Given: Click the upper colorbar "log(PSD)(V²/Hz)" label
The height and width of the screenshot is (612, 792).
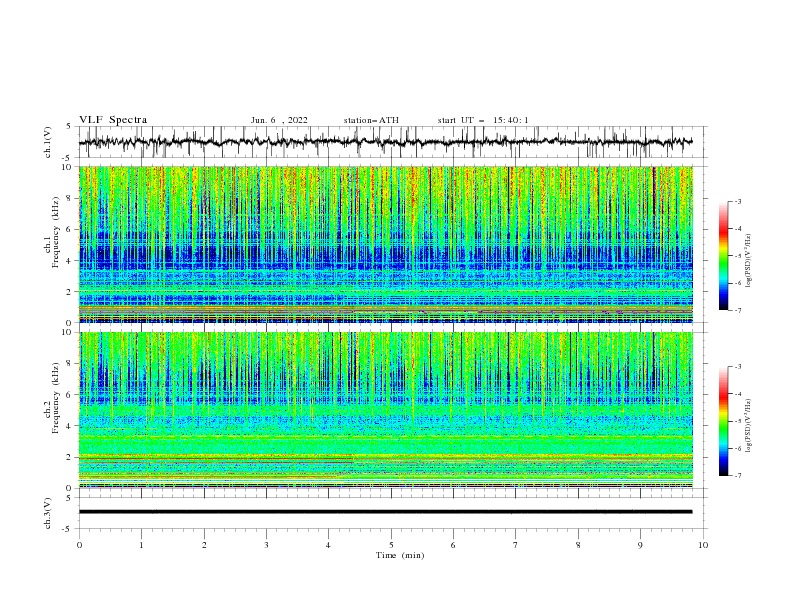Looking at the screenshot, I should (x=748, y=261).
